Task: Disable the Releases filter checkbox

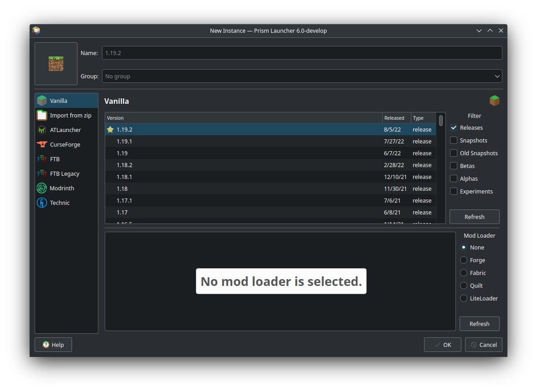Action: point(454,127)
